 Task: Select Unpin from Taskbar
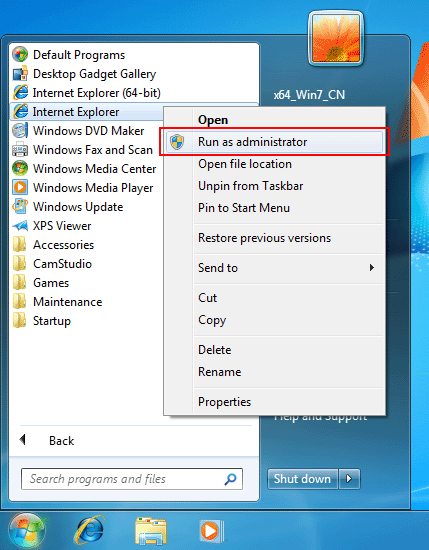(250, 186)
